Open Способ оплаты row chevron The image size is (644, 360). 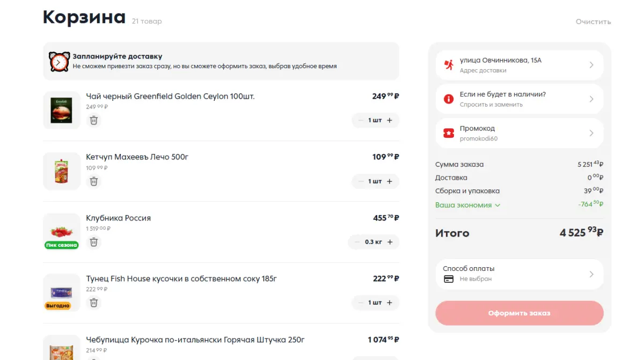click(x=591, y=274)
